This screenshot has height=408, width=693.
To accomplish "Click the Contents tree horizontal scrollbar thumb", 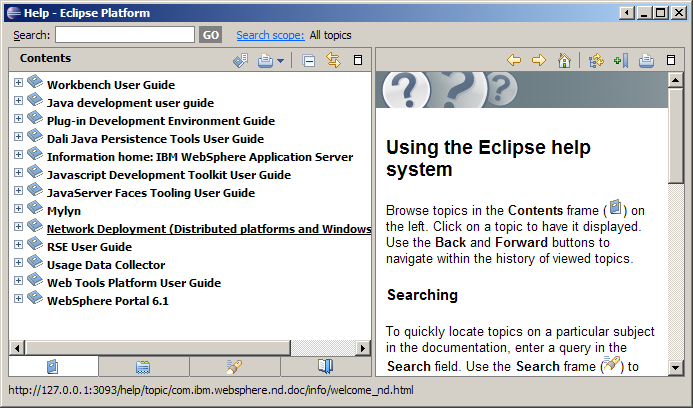I will 158,348.
